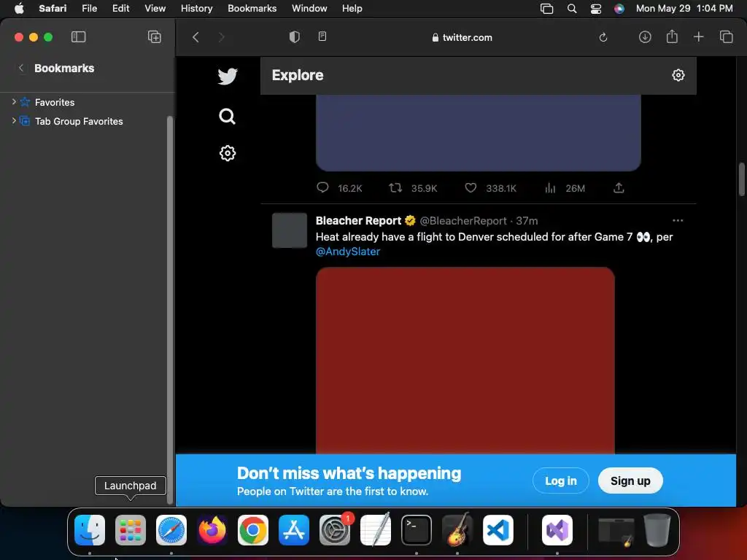747x560 pixels.
Task: Open System Settings in the Dock
Action: click(x=335, y=530)
